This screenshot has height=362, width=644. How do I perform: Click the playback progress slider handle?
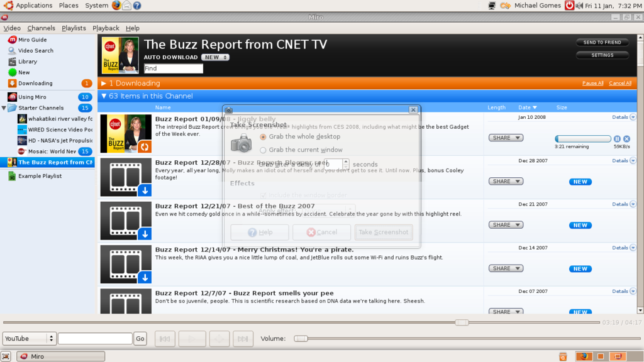pos(462,322)
